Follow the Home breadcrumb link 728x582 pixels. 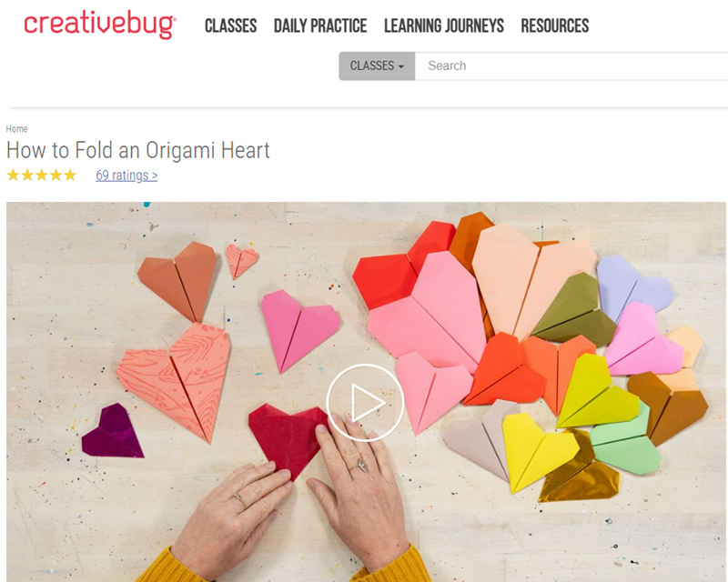click(x=16, y=128)
